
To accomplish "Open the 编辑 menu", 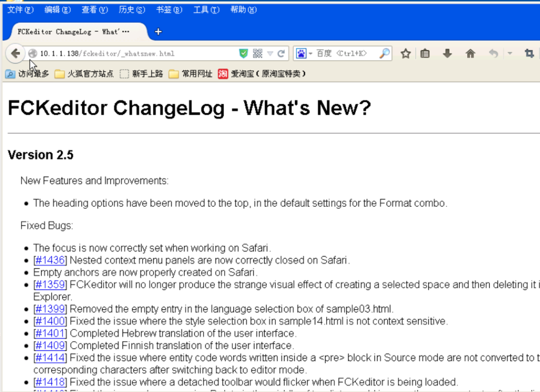I will (x=58, y=10).
